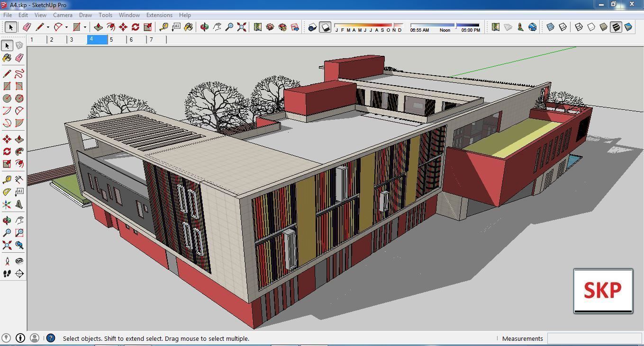Pick the Rotated Rectangle tool

pyautogui.click(x=19, y=86)
